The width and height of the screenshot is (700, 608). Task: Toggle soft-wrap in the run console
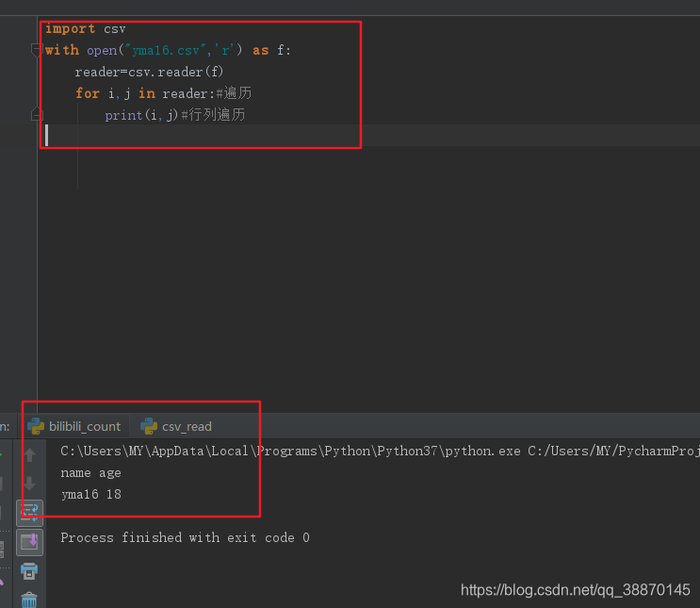(x=30, y=513)
